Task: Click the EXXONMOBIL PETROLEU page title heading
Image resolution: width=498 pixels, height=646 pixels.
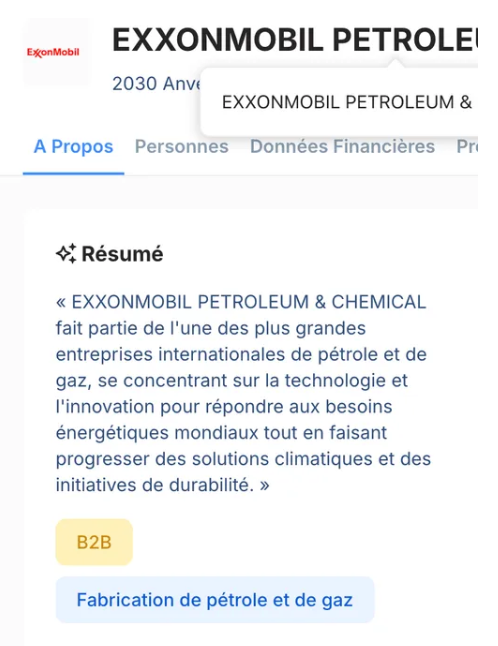Action: pyautogui.click(x=295, y=40)
